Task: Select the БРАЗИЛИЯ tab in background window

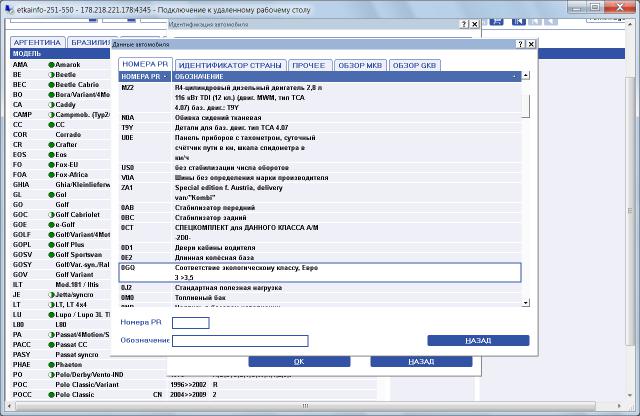Action: (x=91, y=42)
